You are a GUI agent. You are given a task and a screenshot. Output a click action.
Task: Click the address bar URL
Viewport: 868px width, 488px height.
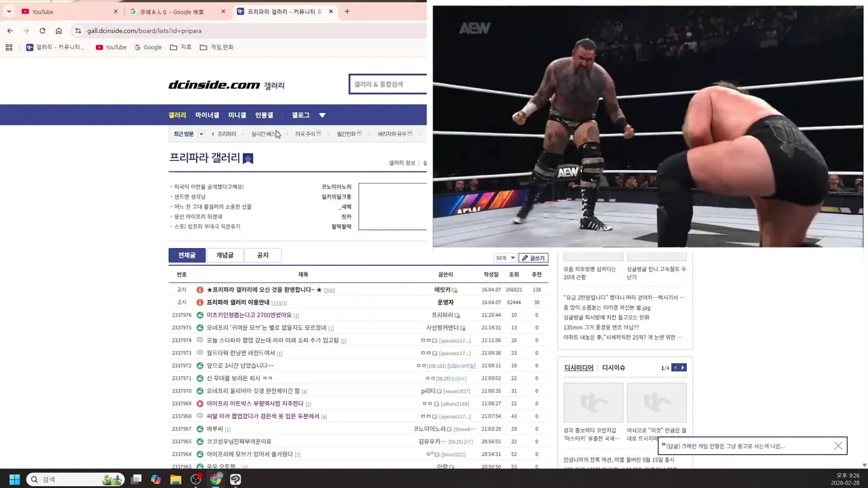[144, 30]
